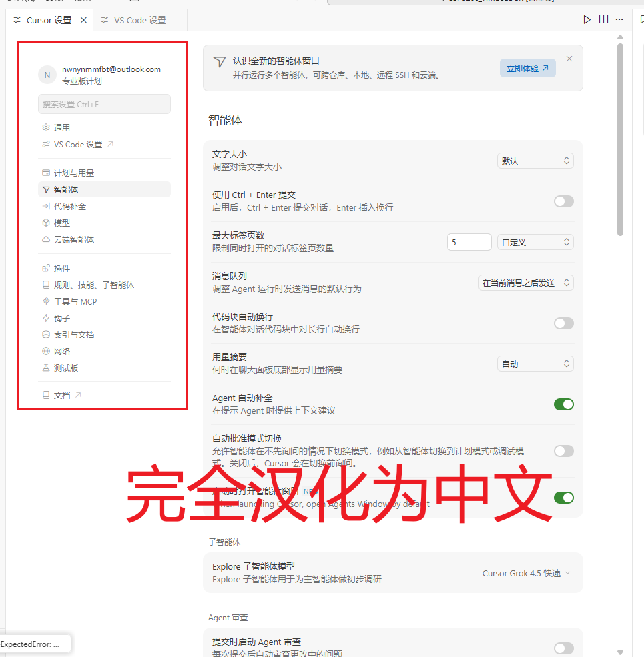This screenshot has width=644, height=657.
Task: Open the 网络 network section
Action: 105,352
